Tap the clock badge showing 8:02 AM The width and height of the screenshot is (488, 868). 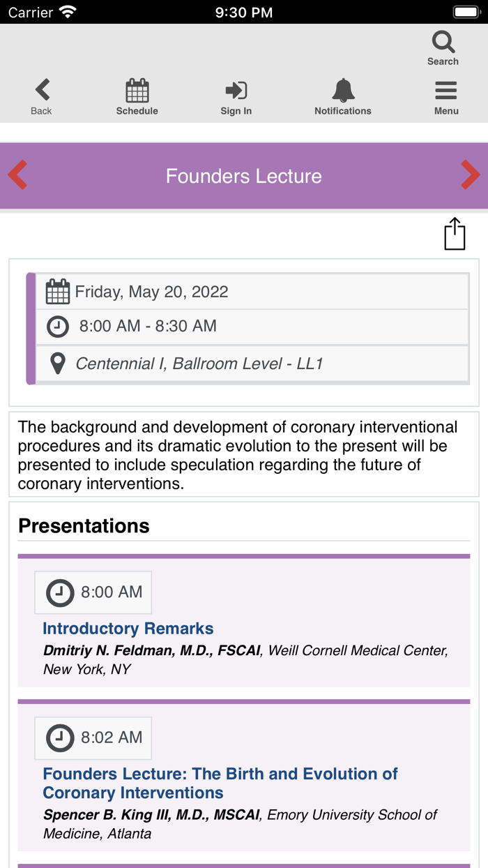[x=93, y=738]
